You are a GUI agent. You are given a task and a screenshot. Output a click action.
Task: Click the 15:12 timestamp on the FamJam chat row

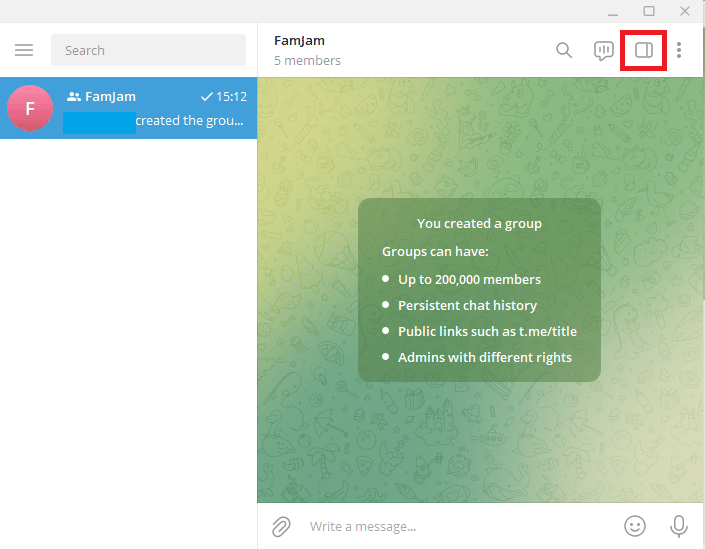pyautogui.click(x=232, y=97)
